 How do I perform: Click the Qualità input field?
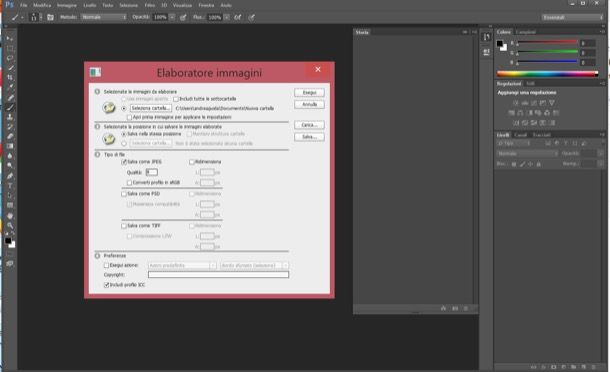point(152,172)
